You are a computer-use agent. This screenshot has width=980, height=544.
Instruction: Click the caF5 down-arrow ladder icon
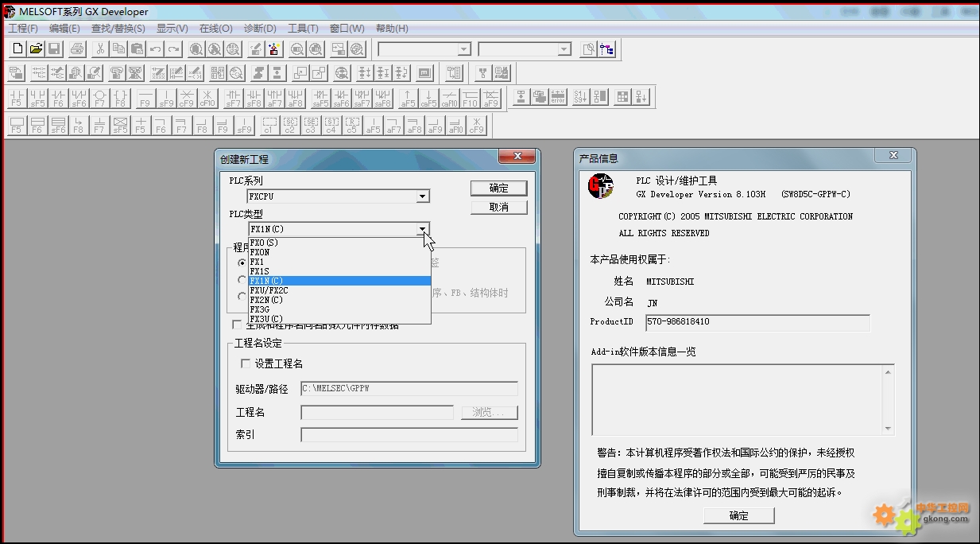click(428, 98)
